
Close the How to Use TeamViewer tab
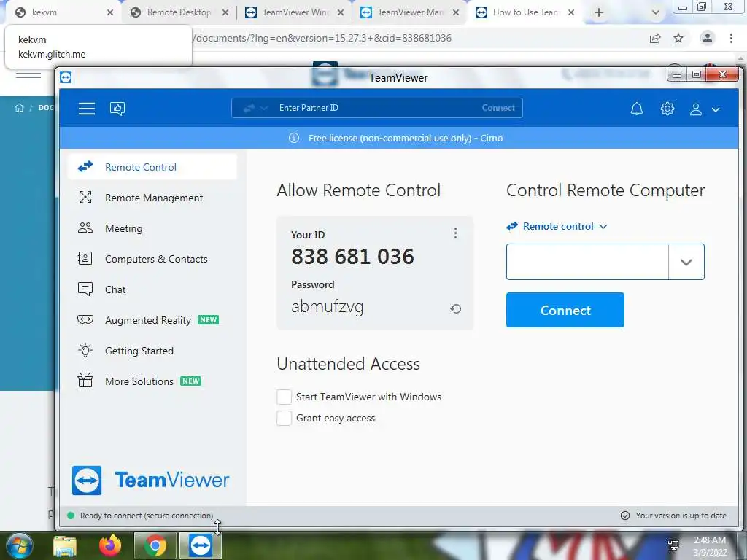(571, 12)
